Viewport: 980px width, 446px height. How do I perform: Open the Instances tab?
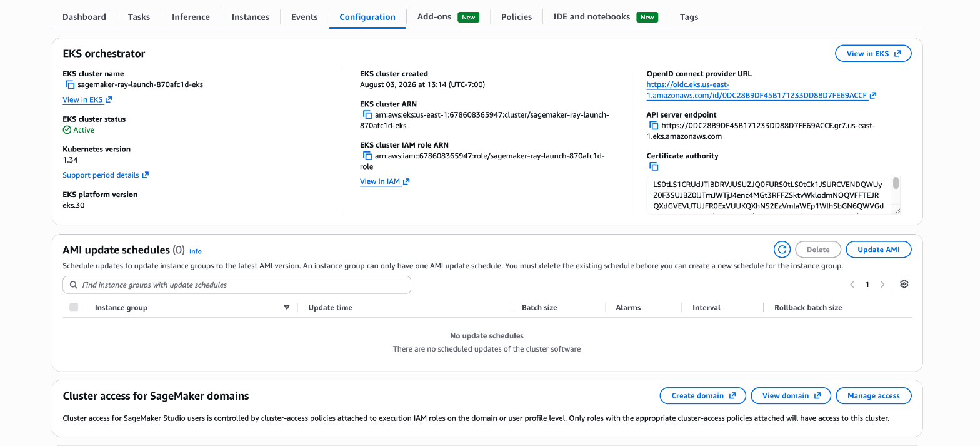(x=251, y=17)
